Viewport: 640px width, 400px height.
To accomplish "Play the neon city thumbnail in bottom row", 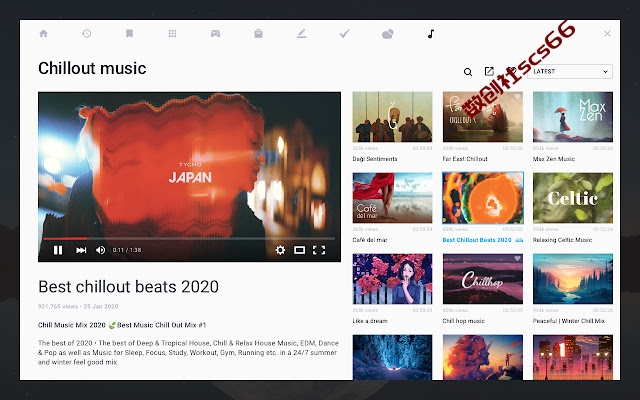I will (573, 357).
